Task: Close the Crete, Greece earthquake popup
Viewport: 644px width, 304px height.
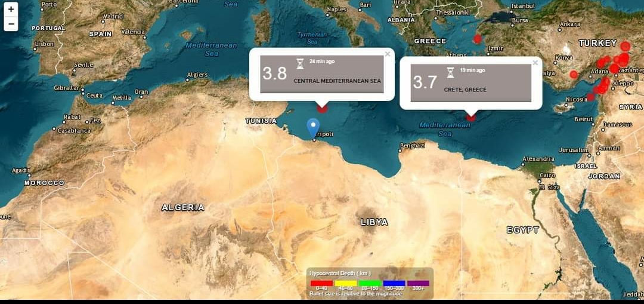Action: click(535, 63)
